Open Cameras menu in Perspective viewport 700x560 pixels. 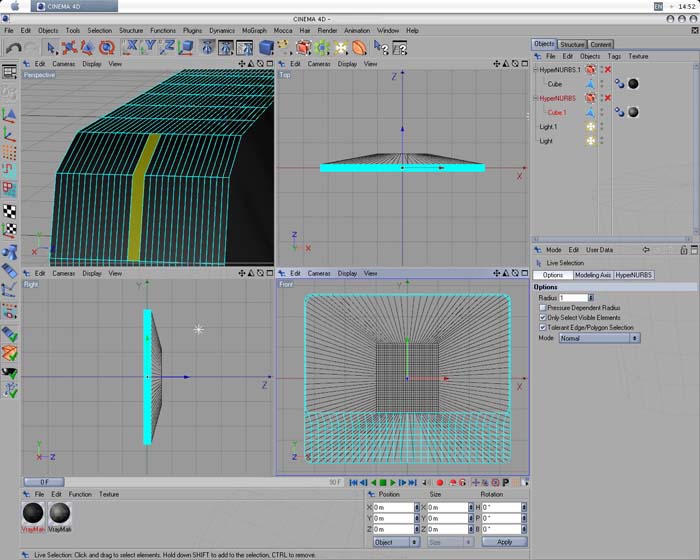point(63,64)
